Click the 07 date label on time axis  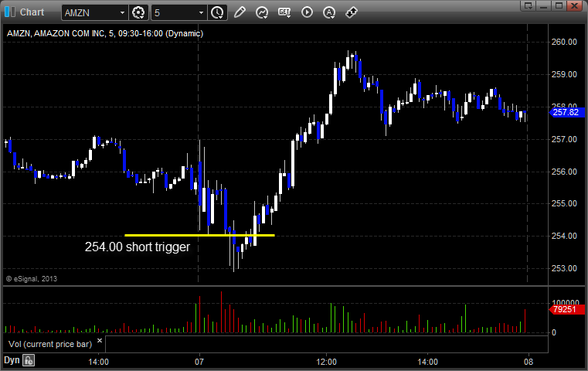tap(199, 362)
